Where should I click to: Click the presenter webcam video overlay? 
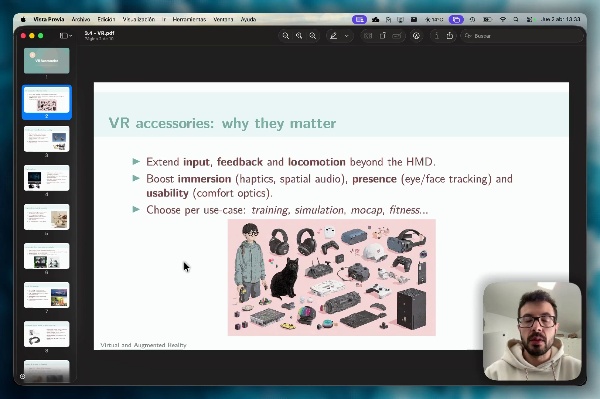click(x=532, y=331)
